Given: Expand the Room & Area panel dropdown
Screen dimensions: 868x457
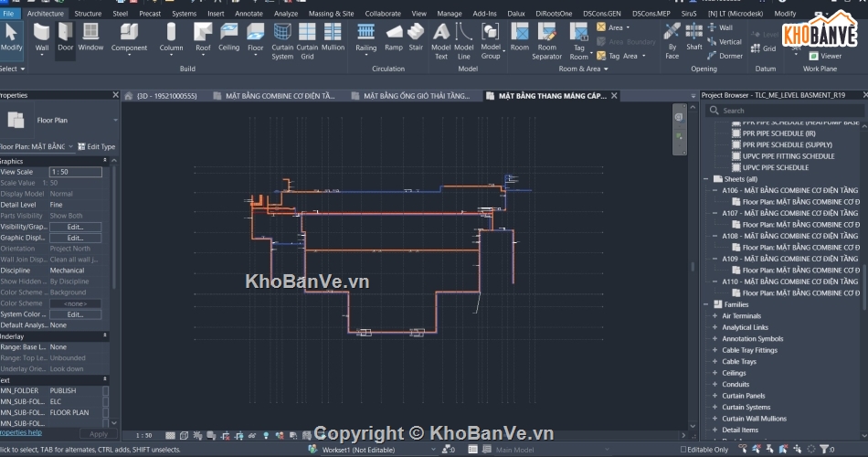Looking at the screenshot, I should coord(584,69).
